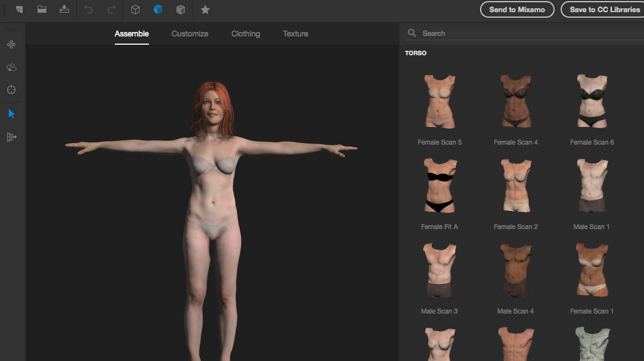Open the Customize tab

[190, 34]
